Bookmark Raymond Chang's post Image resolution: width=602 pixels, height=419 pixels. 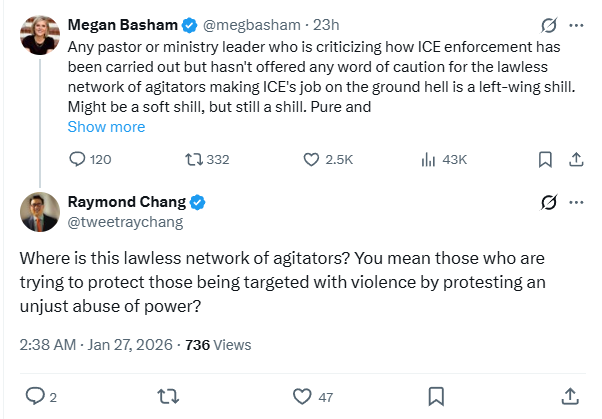[x=436, y=396]
